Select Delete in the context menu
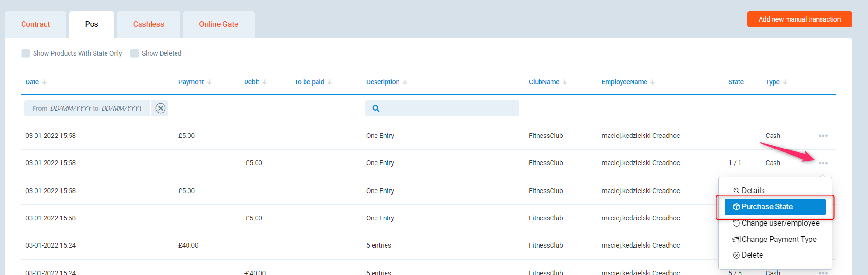This screenshot has width=868, height=275. point(751,255)
